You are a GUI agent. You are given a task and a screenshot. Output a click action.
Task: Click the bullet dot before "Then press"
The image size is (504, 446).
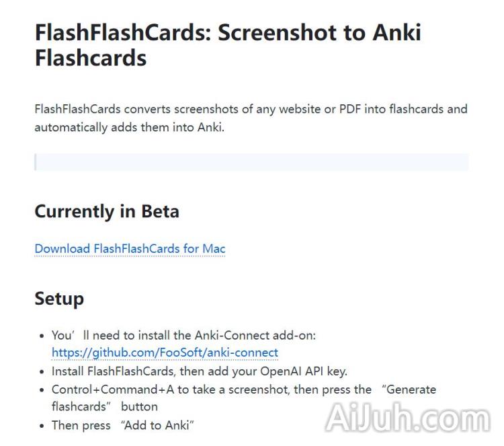click(x=43, y=426)
